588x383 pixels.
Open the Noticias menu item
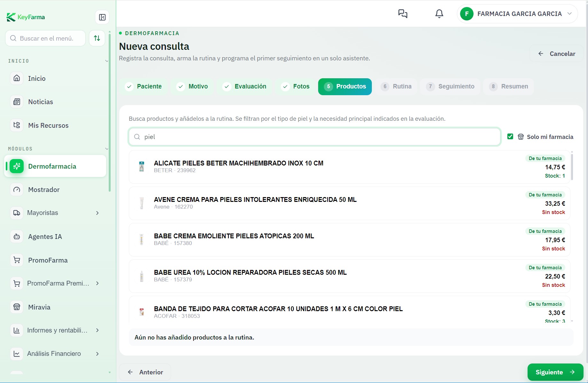point(55,102)
